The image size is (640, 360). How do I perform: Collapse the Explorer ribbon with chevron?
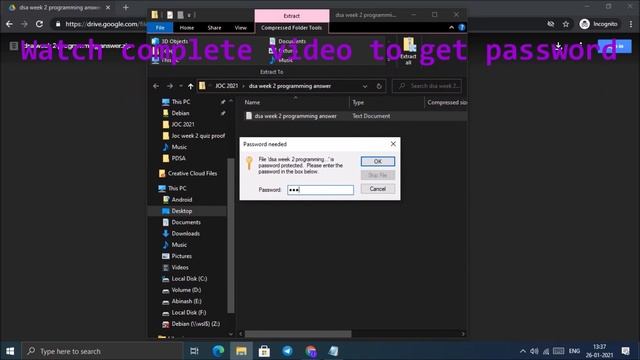[451, 27]
